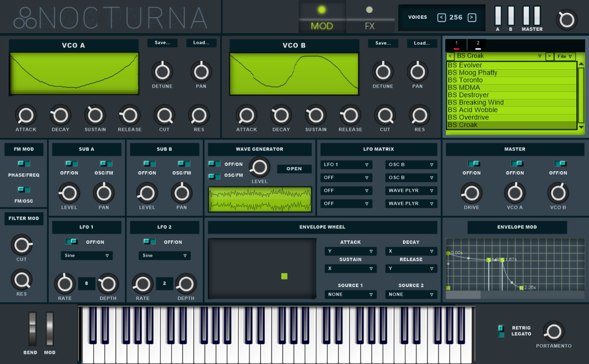Click the OPEN button in the WAVE GENERATOR
589x364 pixels.
click(x=294, y=168)
